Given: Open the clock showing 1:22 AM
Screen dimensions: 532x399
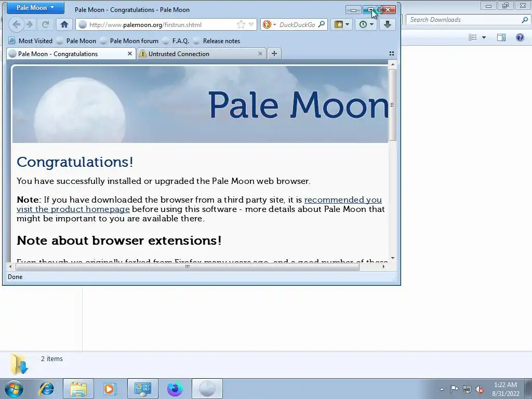Looking at the screenshot, I should (x=506, y=389).
